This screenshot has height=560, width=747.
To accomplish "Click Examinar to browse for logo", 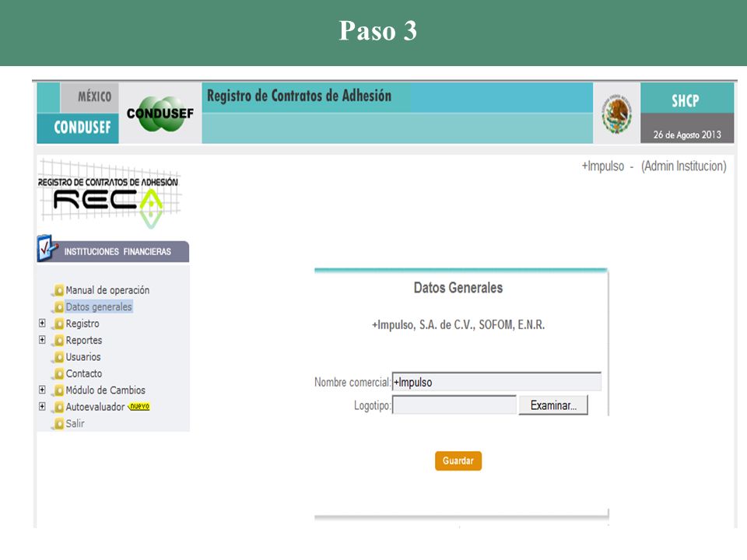I will click(553, 405).
